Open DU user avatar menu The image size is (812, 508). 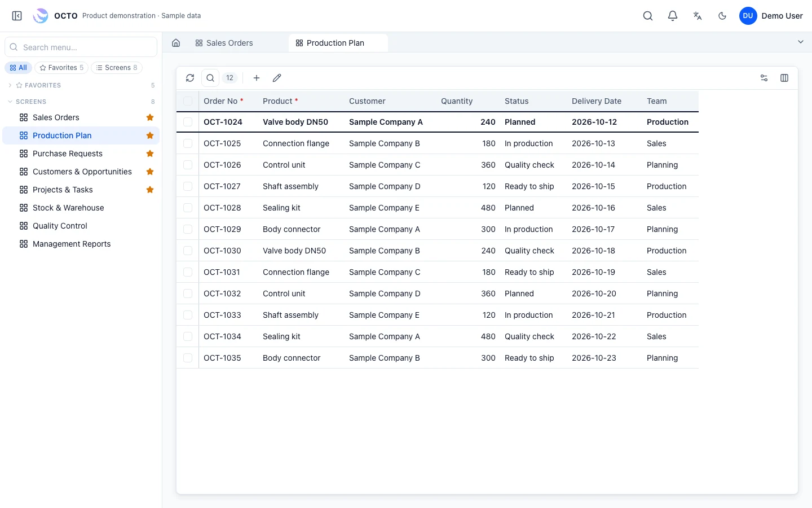click(x=748, y=16)
